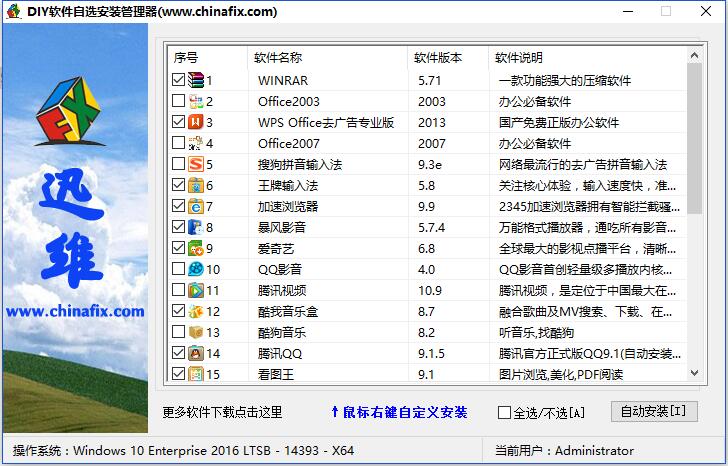Image resolution: width=728 pixels, height=466 pixels.
Task: Click the operating system status bar text
Action: tap(183, 450)
